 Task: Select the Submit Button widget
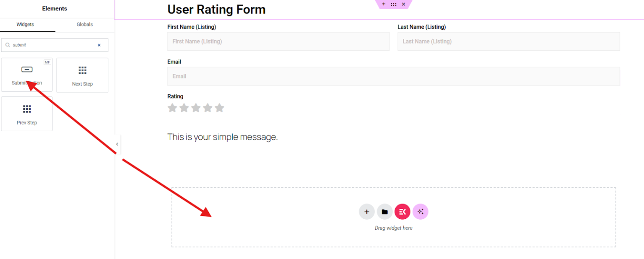tap(27, 75)
